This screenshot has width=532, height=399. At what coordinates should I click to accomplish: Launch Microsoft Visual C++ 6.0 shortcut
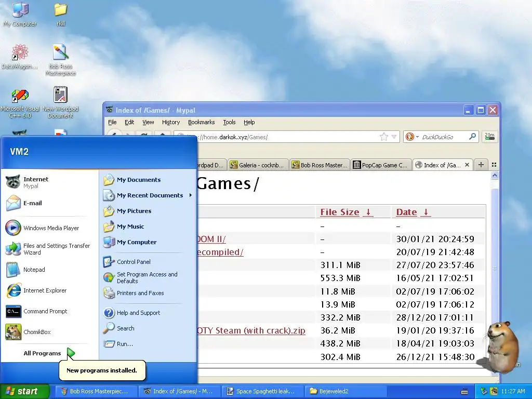pos(20,102)
